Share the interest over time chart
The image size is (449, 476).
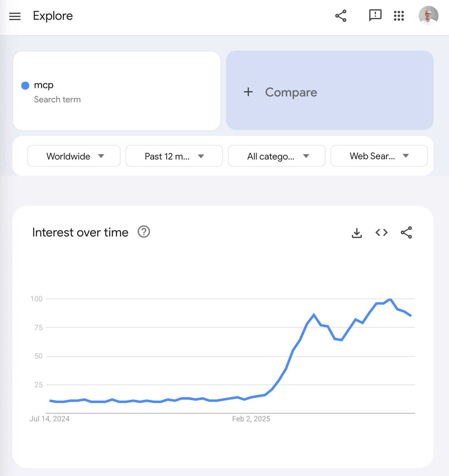coord(406,232)
